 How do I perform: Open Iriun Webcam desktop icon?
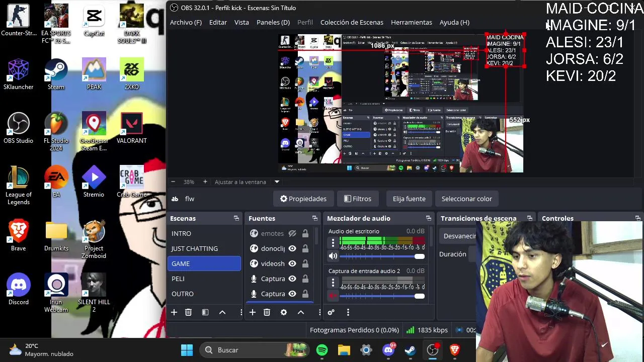[x=56, y=293]
